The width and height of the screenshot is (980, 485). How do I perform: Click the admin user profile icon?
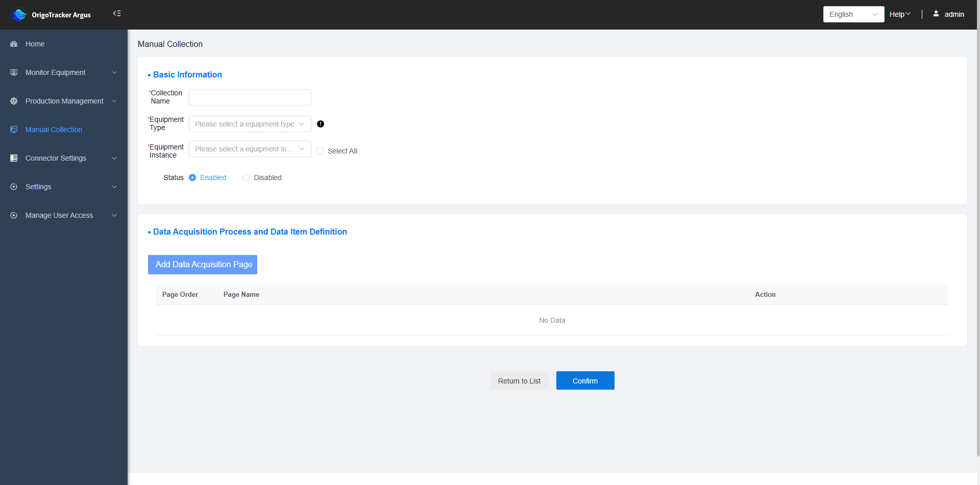point(936,14)
